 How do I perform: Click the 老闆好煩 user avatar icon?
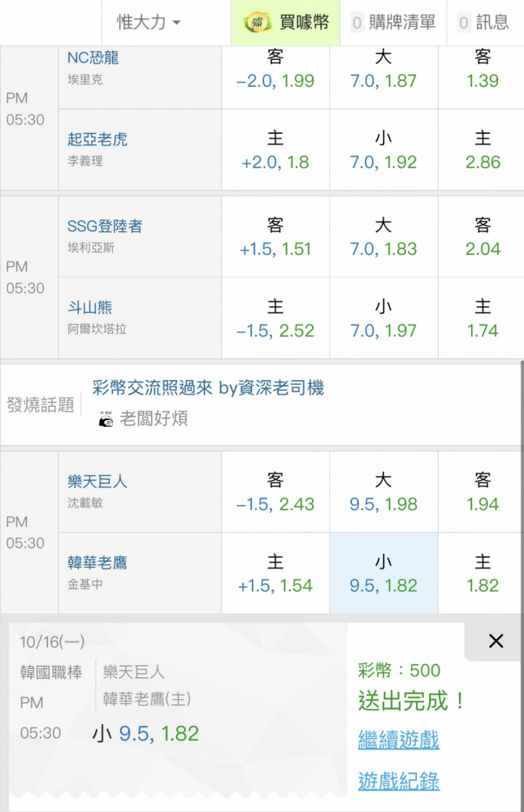[x=105, y=419]
